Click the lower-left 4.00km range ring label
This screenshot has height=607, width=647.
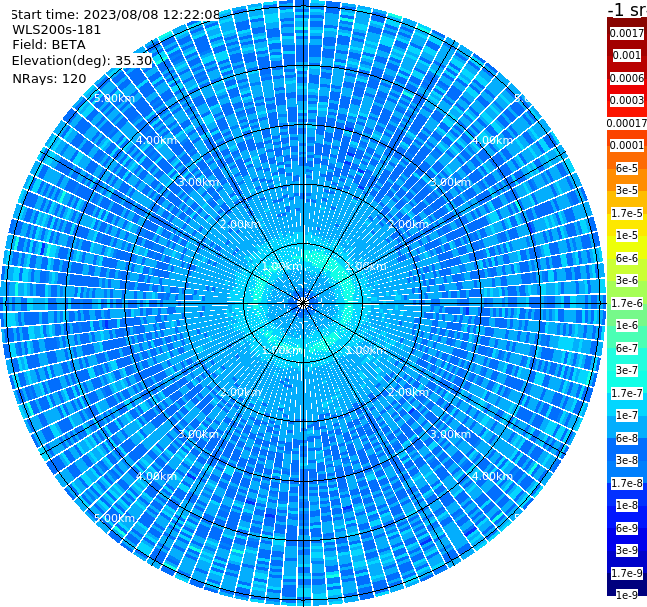point(156,476)
